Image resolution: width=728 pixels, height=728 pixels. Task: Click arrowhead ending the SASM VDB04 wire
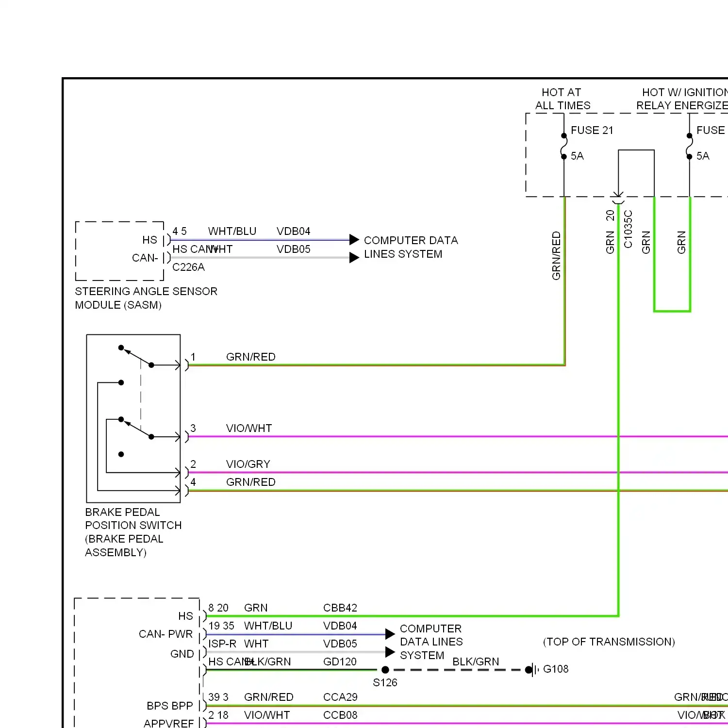pyautogui.click(x=354, y=240)
